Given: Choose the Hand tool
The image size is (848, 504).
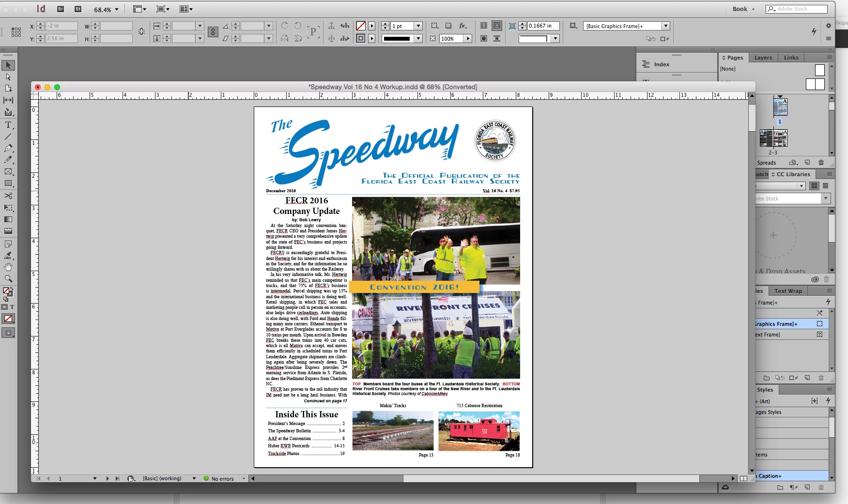Looking at the screenshot, I should click(8, 267).
